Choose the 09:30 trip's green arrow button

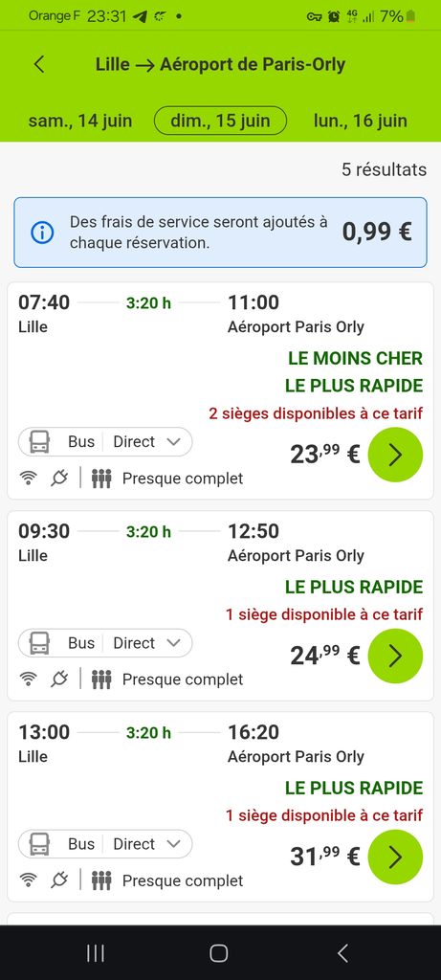395,656
